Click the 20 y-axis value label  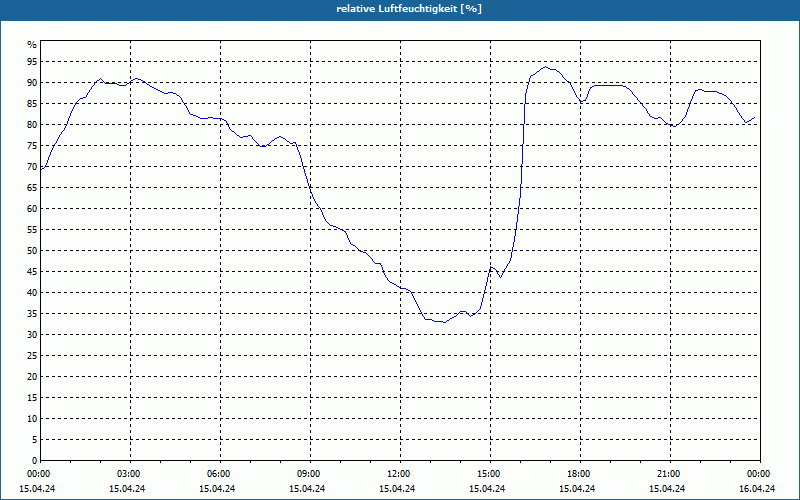[32, 377]
